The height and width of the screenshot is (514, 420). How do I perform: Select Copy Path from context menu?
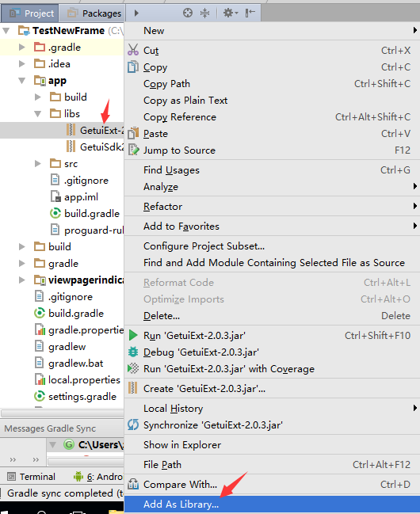coord(272,84)
